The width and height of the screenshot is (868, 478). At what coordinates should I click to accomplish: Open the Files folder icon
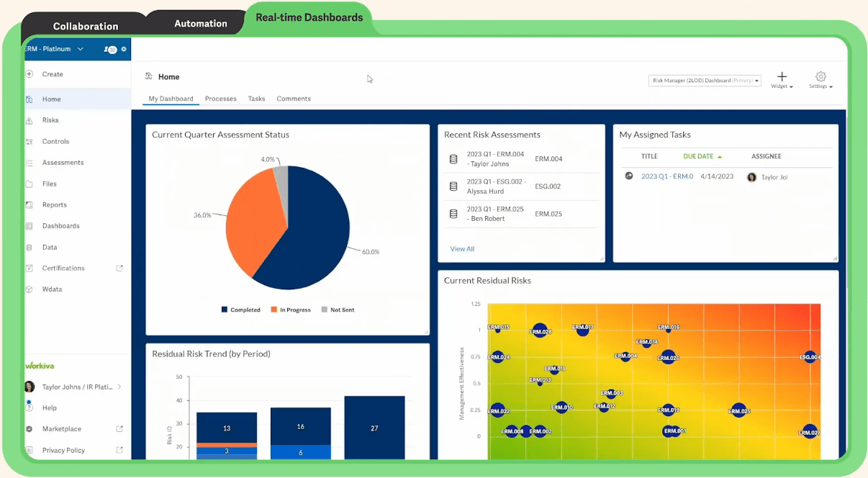tap(29, 184)
